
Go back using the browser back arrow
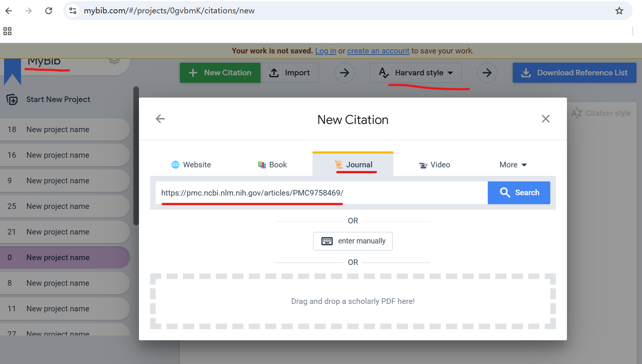pyautogui.click(x=9, y=11)
